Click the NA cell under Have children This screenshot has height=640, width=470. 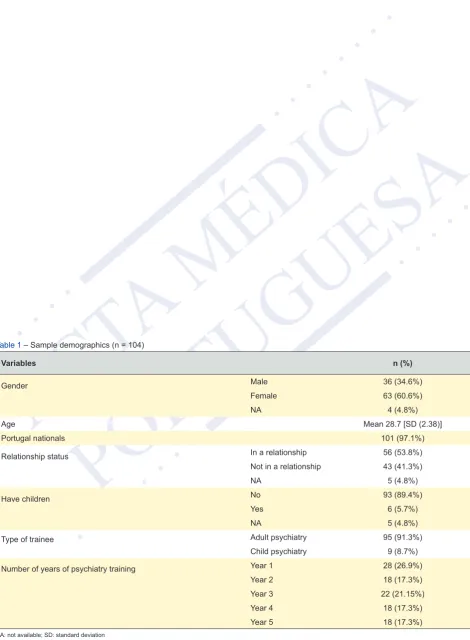256,523
